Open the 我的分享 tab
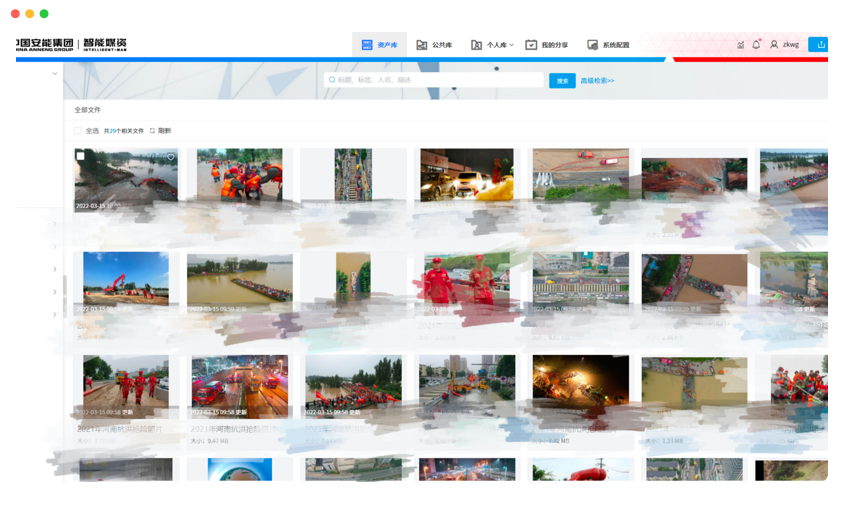 547,45
